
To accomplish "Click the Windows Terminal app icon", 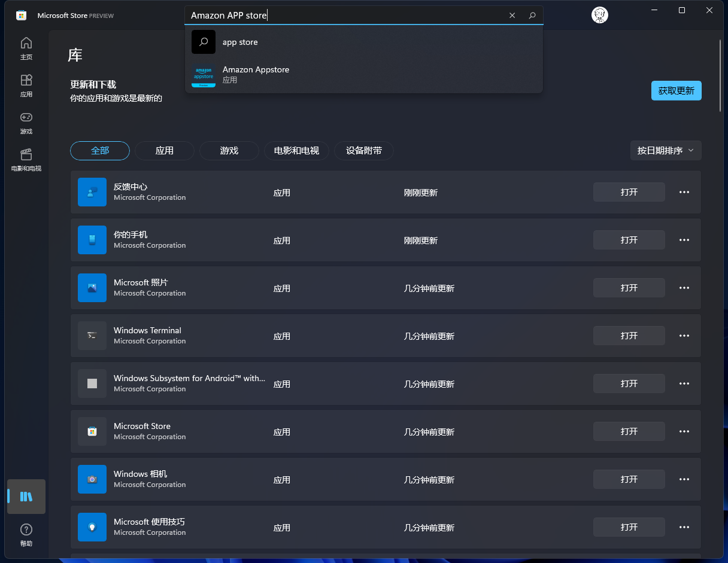I will click(92, 336).
